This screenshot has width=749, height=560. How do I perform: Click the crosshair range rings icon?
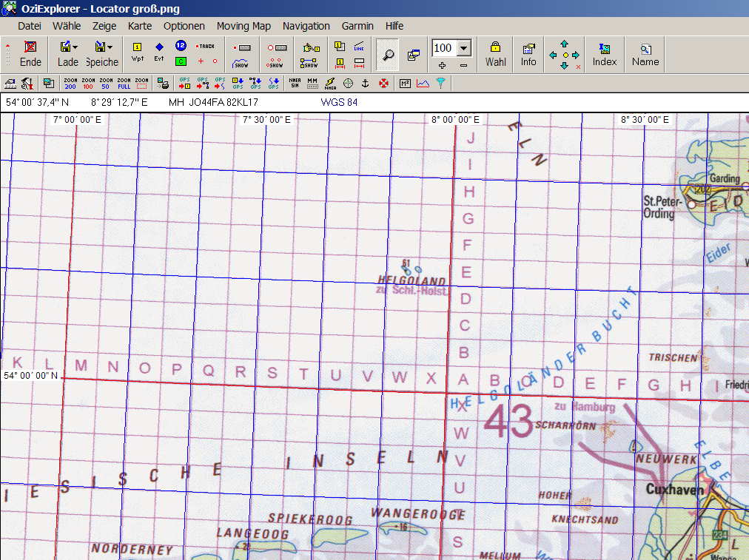pos(349,84)
